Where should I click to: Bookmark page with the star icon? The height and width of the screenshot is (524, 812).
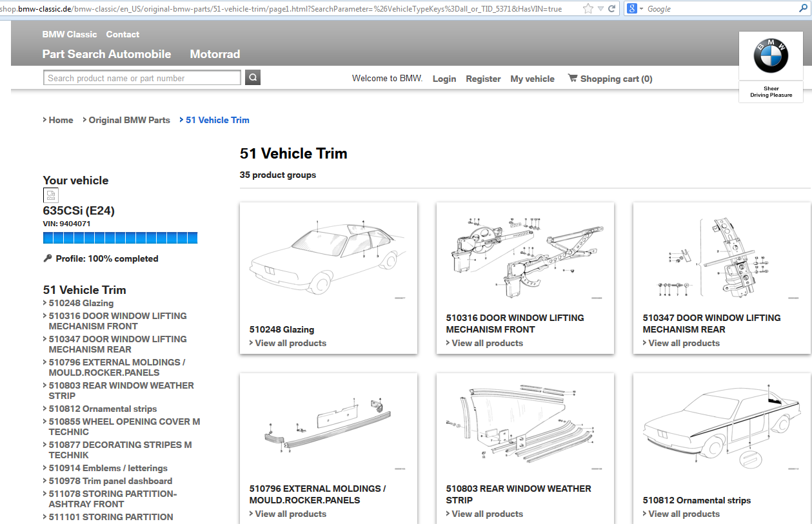click(x=588, y=8)
